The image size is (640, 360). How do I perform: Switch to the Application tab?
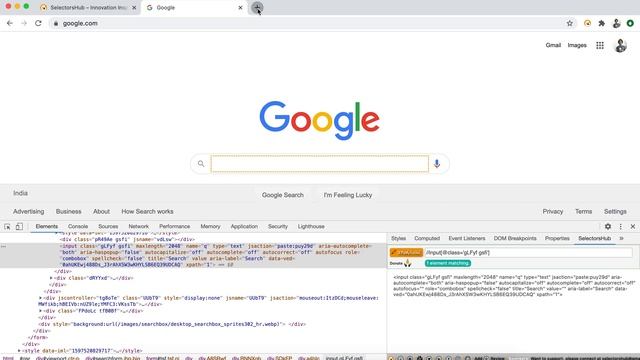point(244,226)
